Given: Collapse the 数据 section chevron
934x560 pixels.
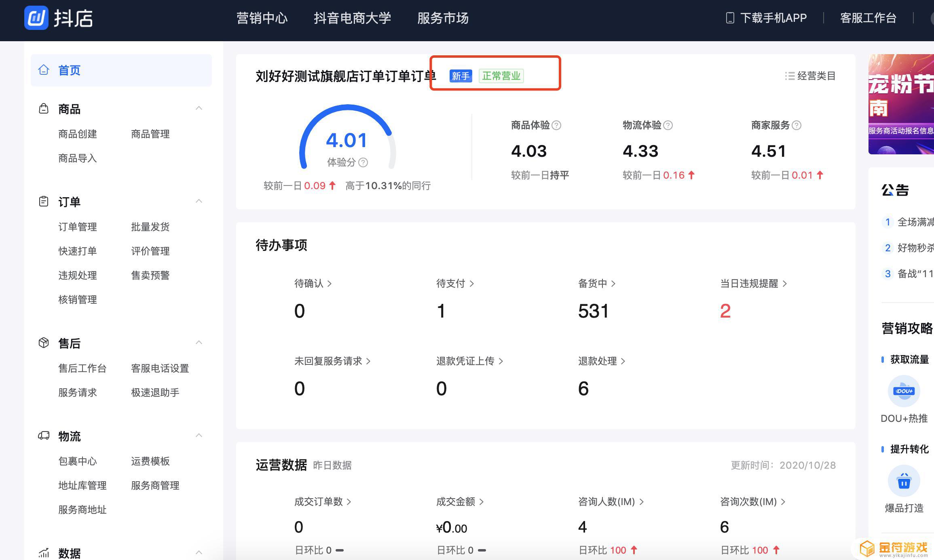Looking at the screenshot, I should (x=199, y=552).
